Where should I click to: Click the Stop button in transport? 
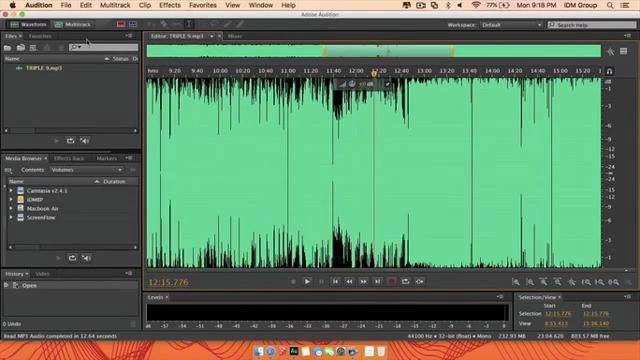[x=293, y=281]
